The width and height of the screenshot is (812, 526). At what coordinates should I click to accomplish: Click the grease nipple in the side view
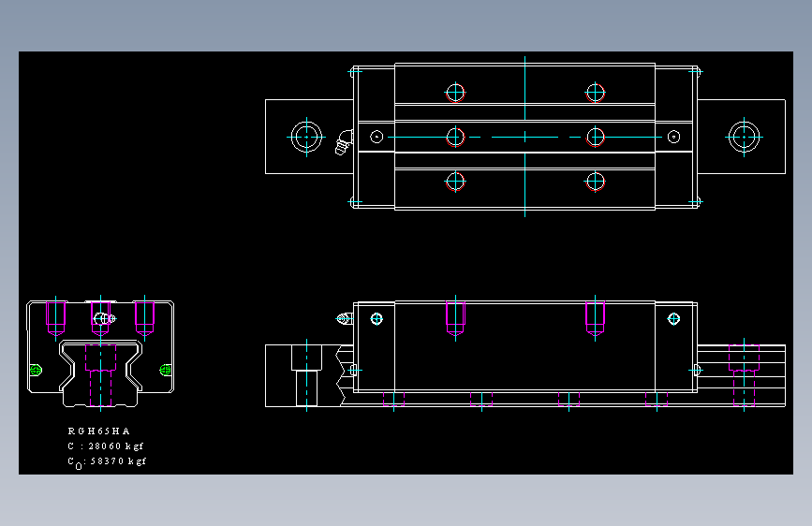coord(345,319)
